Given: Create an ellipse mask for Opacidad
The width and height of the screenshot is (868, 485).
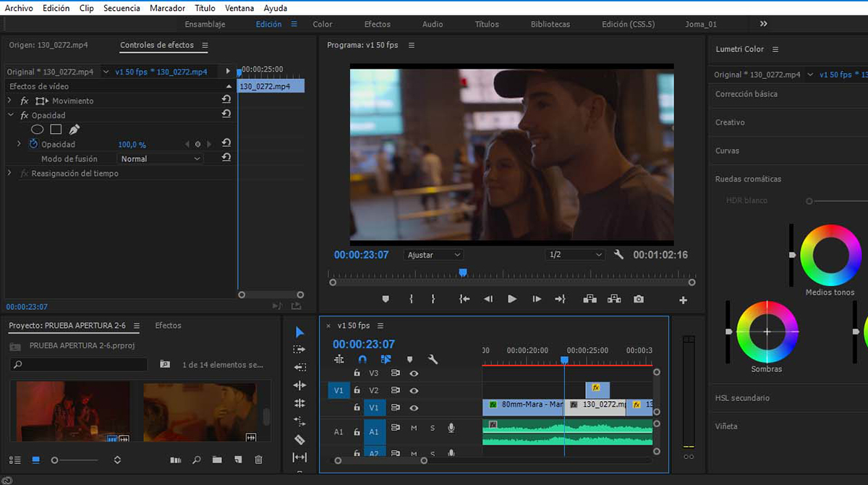Looking at the screenshot, I should 37,130.
